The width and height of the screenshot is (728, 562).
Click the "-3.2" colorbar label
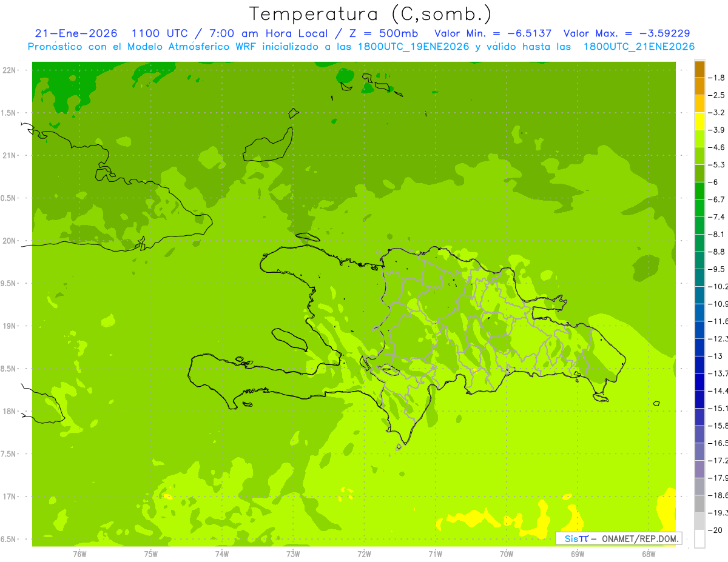click(x=718, y=113)
